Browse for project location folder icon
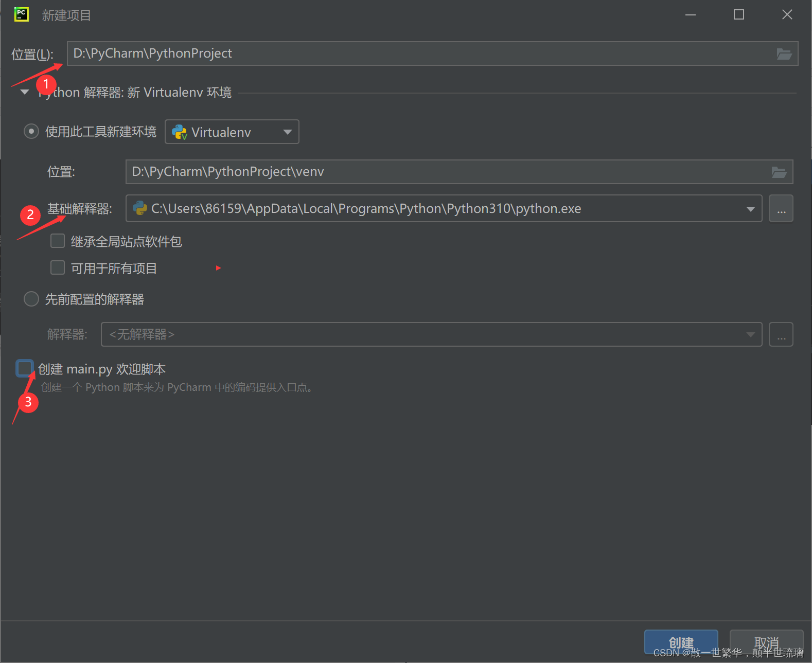The image size is (812, 663). click(784, 54)
